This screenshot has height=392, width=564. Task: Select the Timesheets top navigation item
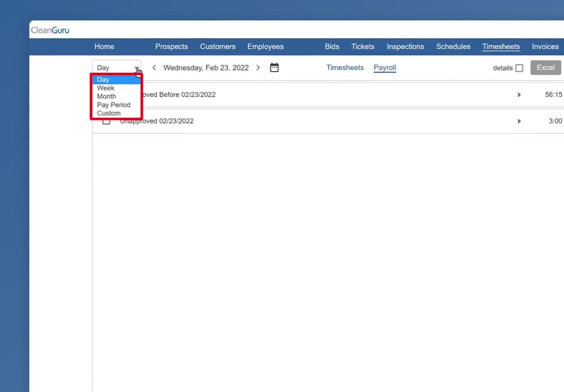pos(501,47)
